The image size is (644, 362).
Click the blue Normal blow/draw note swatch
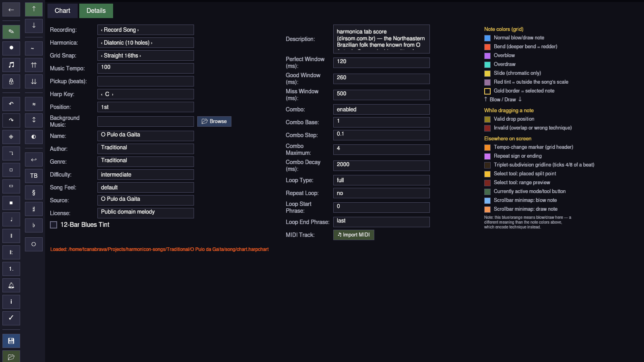(x=487, y=38)
